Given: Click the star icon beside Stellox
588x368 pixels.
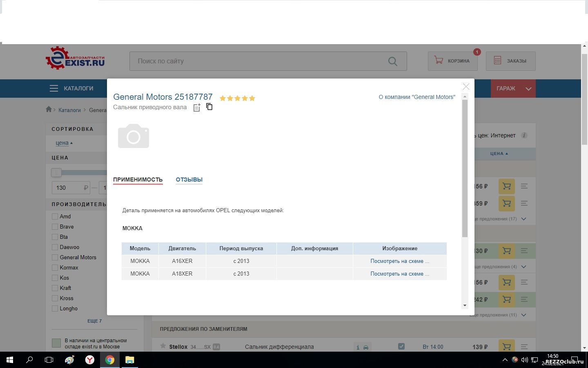Looking at the screenshot, I should (163, 346).
